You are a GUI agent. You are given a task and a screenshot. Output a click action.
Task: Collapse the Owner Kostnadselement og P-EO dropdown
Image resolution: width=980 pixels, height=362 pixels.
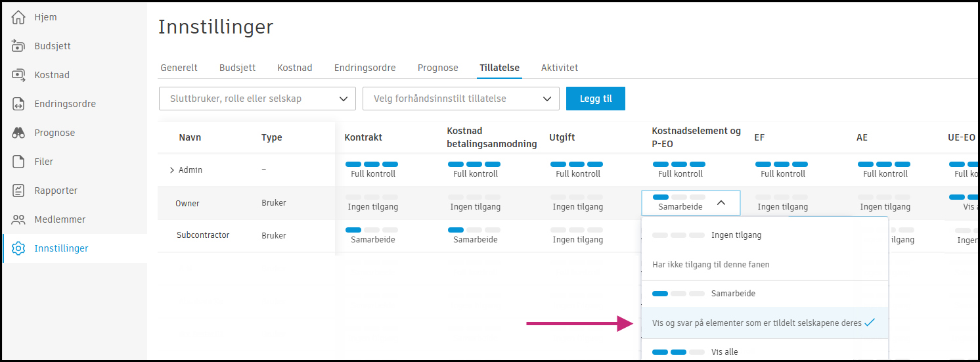721,203
